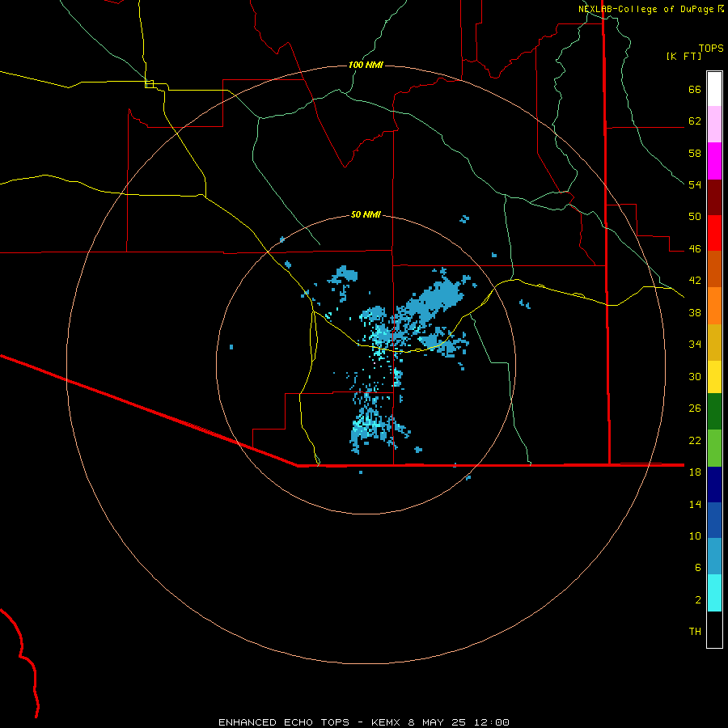Click the 38 legend value

(695, 312)
